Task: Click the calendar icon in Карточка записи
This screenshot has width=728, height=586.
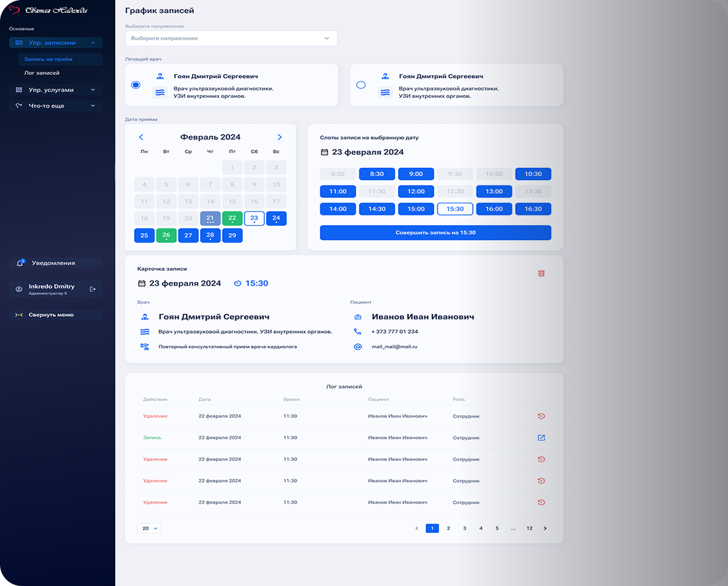Action: point(142,283)
